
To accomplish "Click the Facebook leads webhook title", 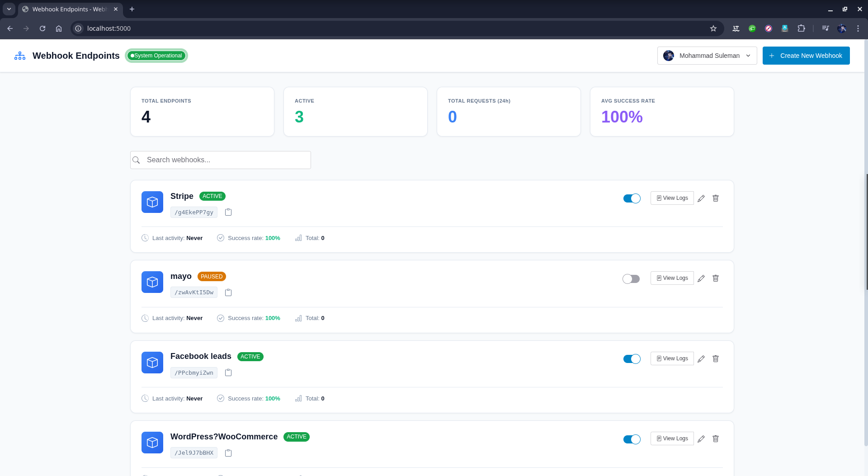I will click(x=201, y=357).
